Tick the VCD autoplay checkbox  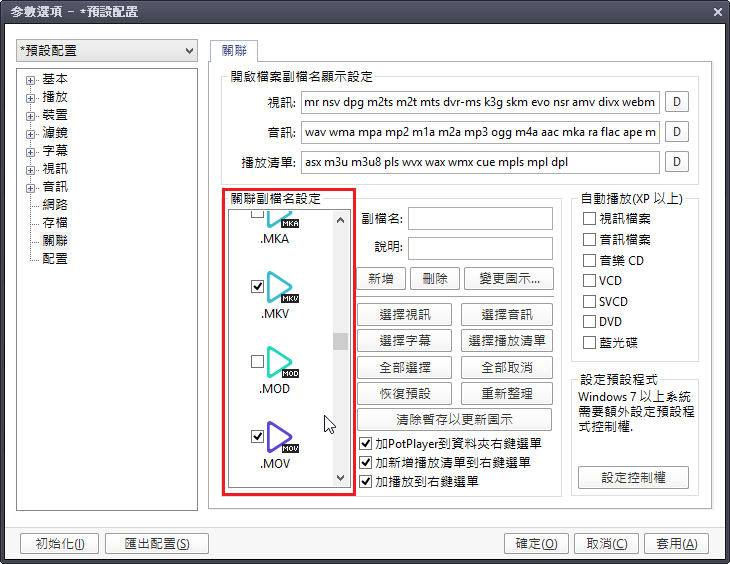(589, 281)
